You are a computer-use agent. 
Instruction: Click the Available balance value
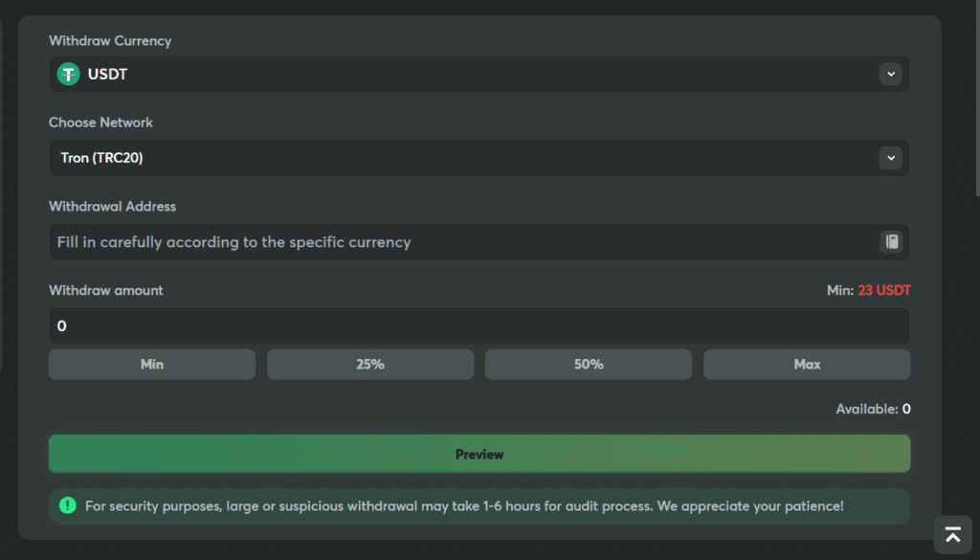point(906,409)
